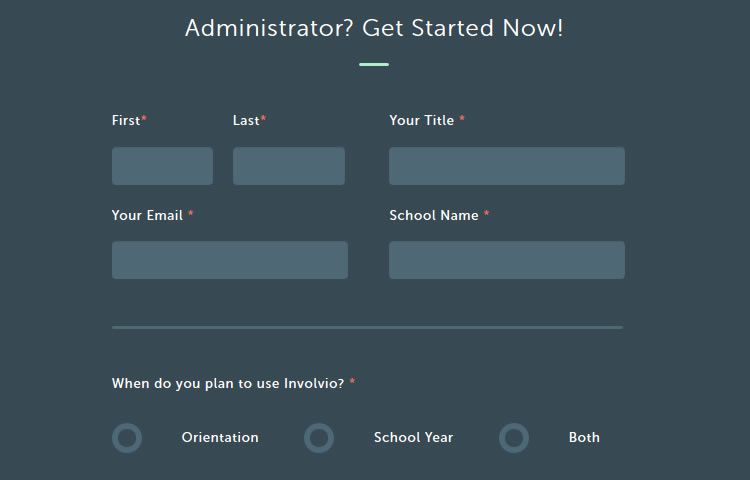Image resolution: width=750 pixels, height=480 pixels.
Task: Select the Orientation radio button
Action: [127, 438]
